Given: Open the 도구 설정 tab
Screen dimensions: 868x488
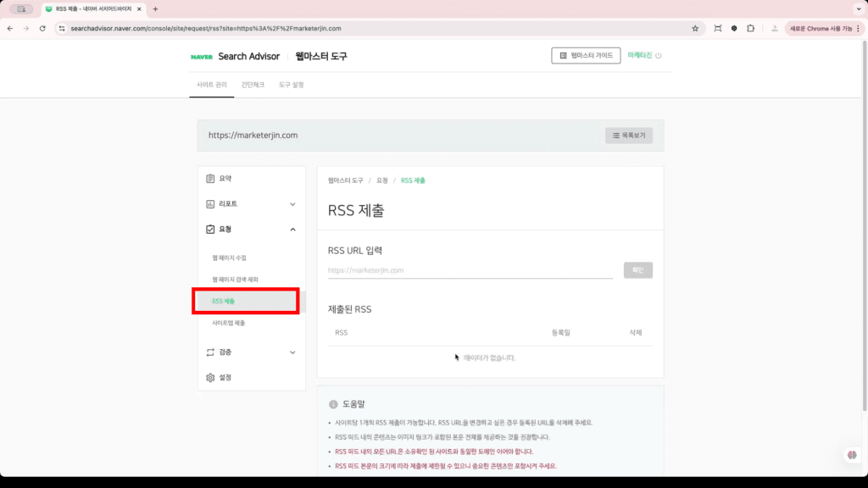Looking at the screenshot, I should tap(291, 85).
